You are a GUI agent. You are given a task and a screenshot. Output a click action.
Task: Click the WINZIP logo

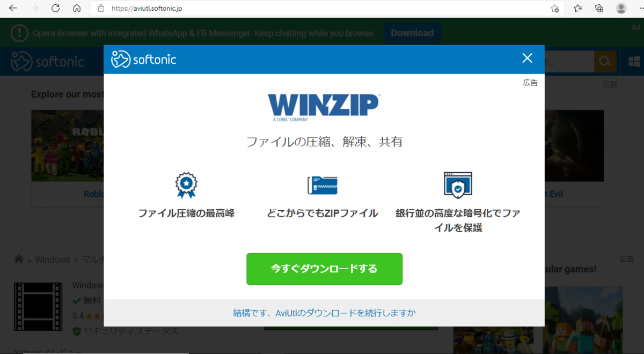click(x=324, y=108)
